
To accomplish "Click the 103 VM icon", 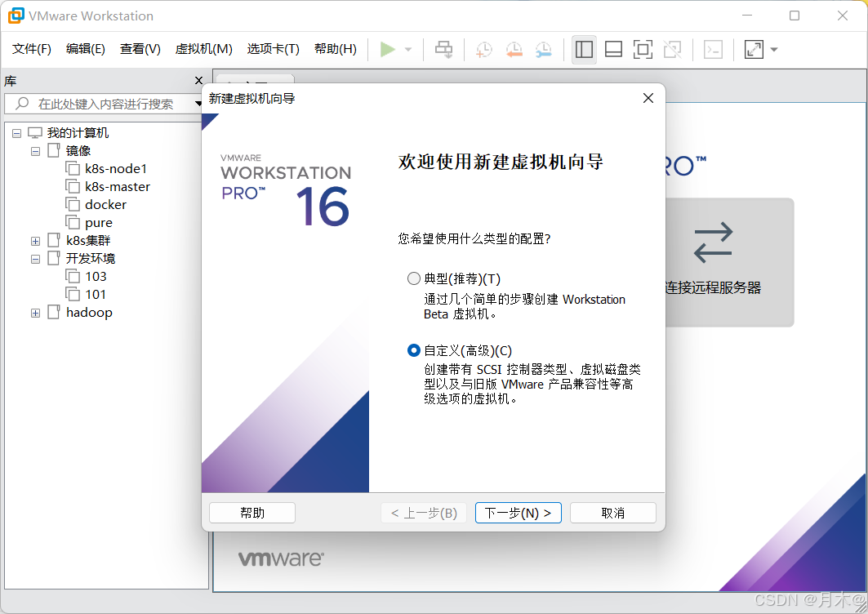I will click(73, 276).
